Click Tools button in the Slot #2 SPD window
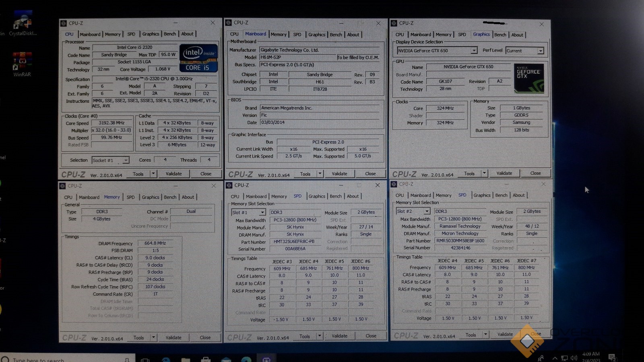This screenshot has width=644, height=362. [471, 335]
